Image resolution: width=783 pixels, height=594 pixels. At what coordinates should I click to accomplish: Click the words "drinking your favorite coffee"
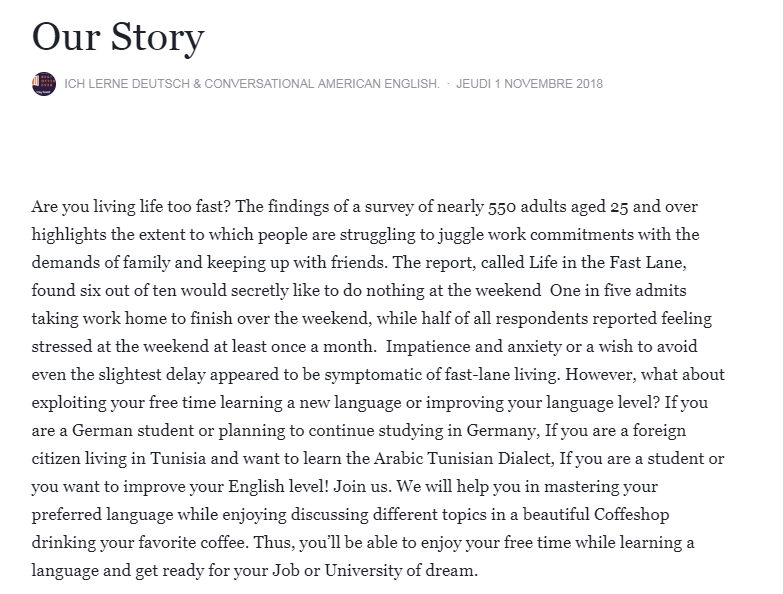pos(143,543)
